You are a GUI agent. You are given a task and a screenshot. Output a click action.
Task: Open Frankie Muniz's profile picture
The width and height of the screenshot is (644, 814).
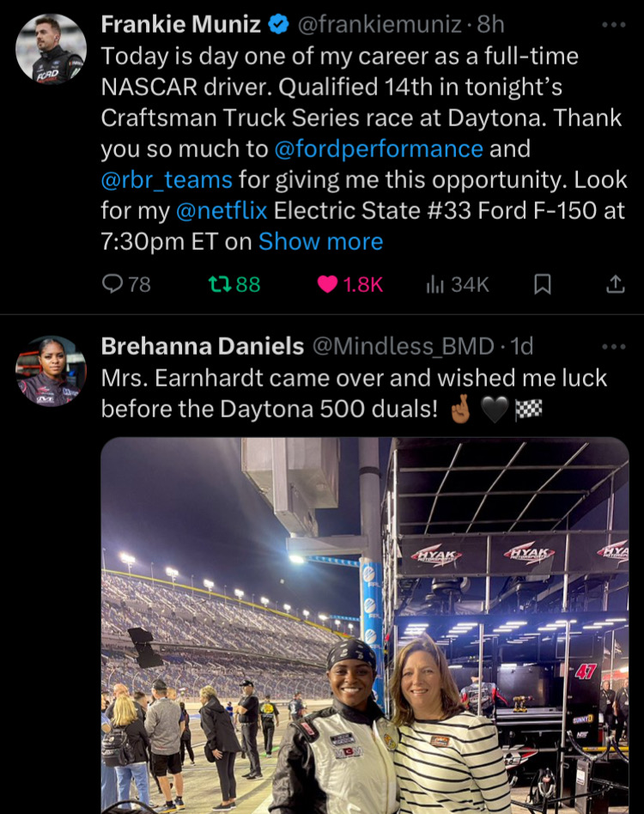[52, 49]
